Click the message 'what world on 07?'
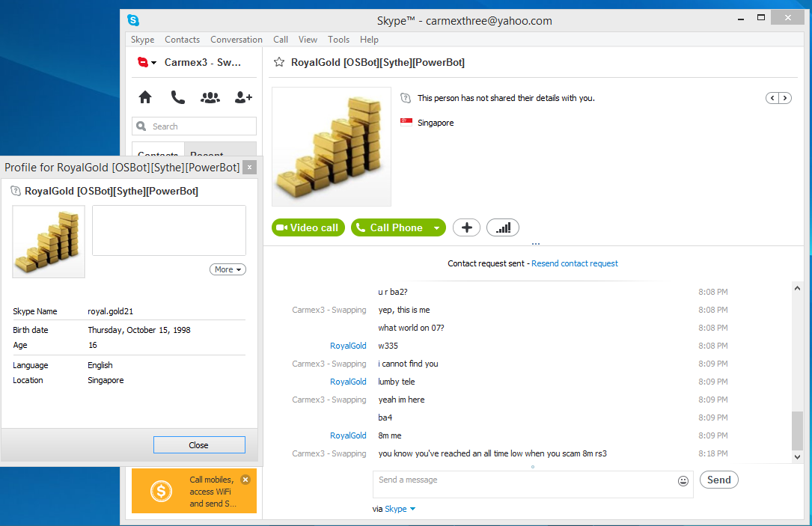This screenshot has width=812, height=526. (x=411, y=328)
